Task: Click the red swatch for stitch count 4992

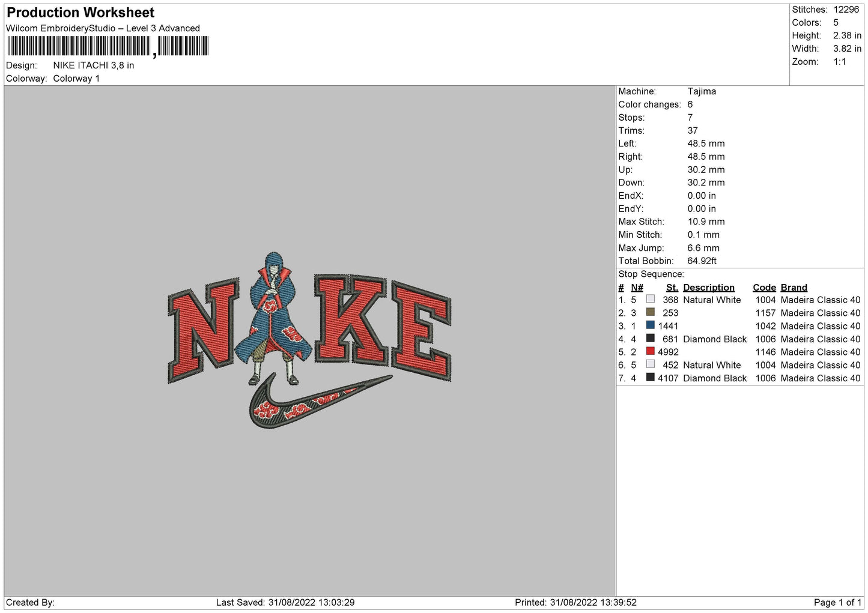Action: 650,351
